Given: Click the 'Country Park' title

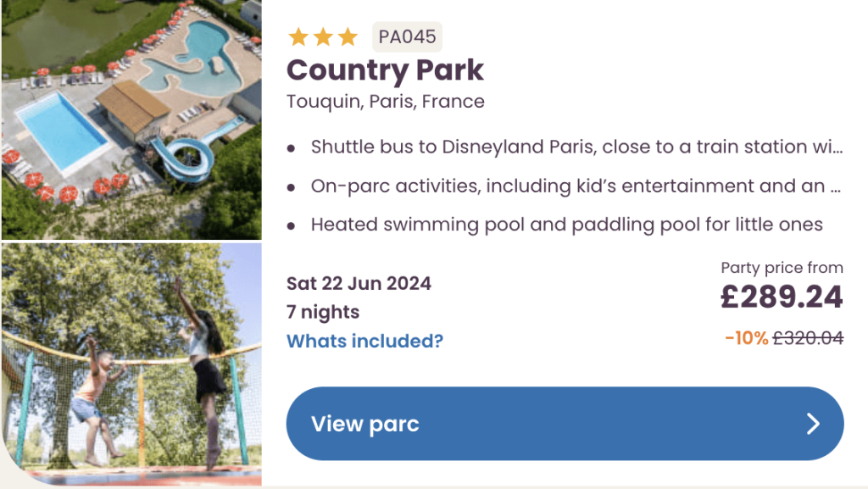Looking at the screenshot, I should click(385, 71).
